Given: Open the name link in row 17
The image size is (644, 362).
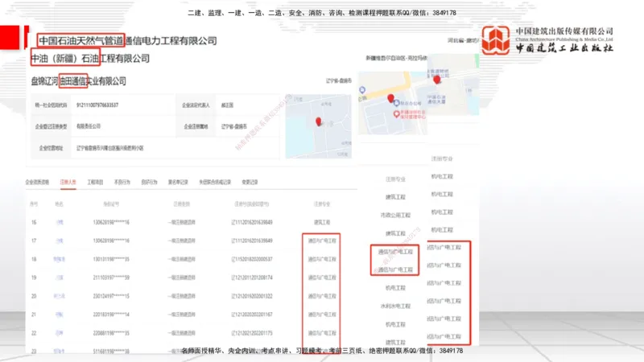Looking at the screenshot, I should 60,241.
